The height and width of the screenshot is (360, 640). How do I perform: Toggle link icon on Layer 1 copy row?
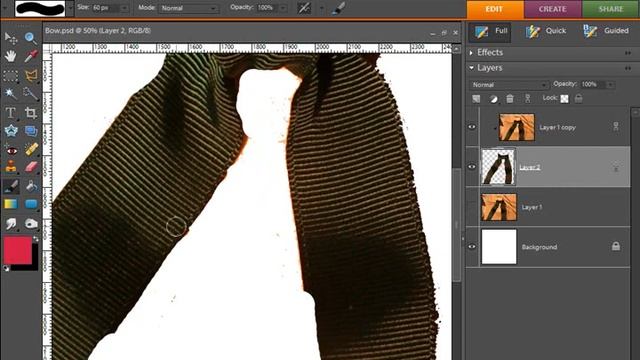point(616,127)
